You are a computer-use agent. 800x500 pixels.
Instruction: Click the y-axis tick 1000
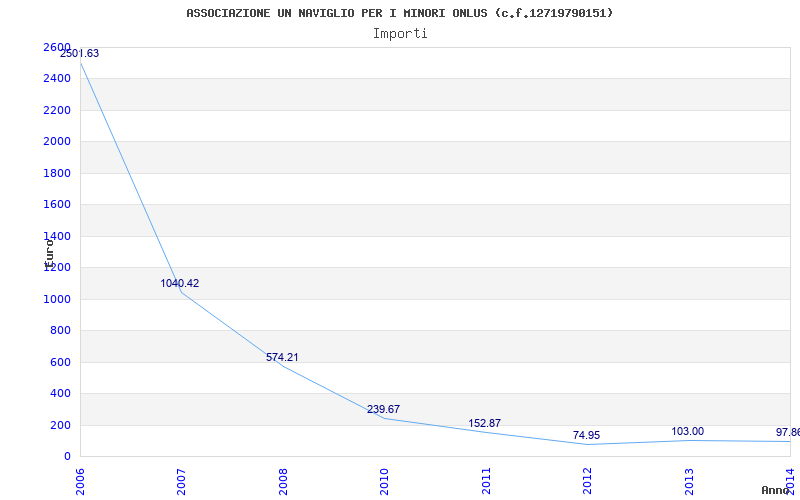[57, 299]
